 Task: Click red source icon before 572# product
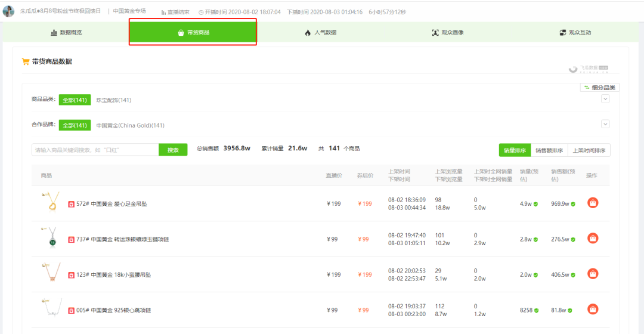tap(71, 204)
